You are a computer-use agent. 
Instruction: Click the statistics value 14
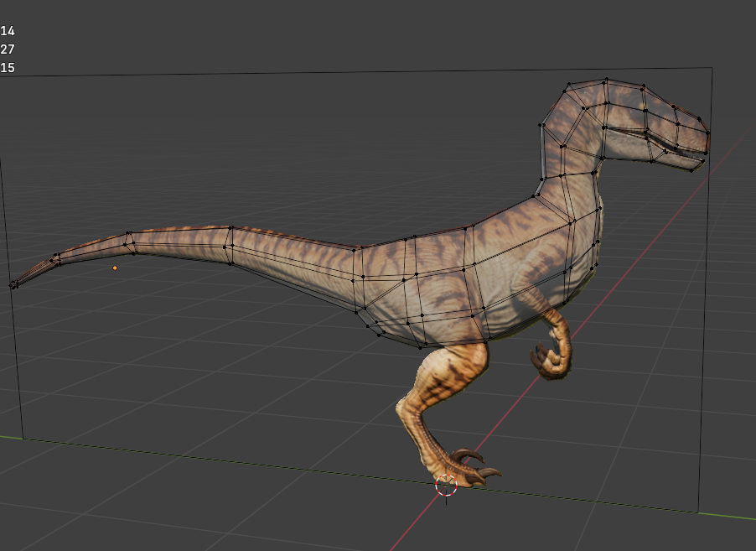(x=8, y=31)
